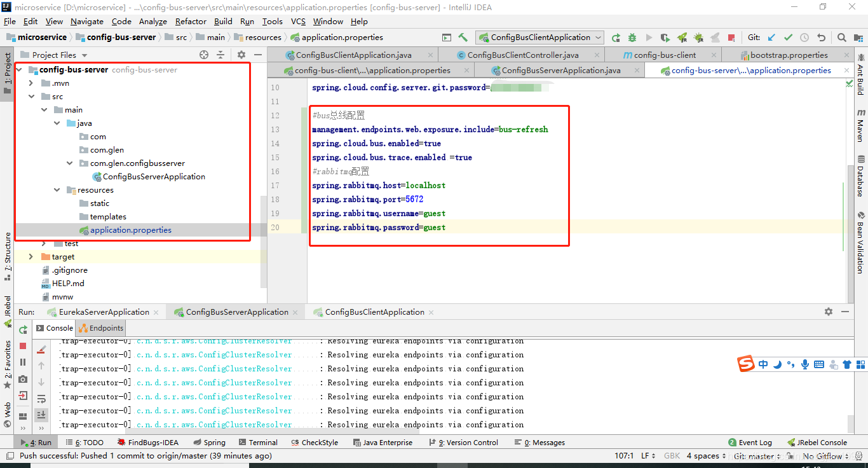This screenshot has height=468, width=868.
Task: Open the FindBugs-IDEA tool window
Action: pyautogui.click(x=148, y=443)
